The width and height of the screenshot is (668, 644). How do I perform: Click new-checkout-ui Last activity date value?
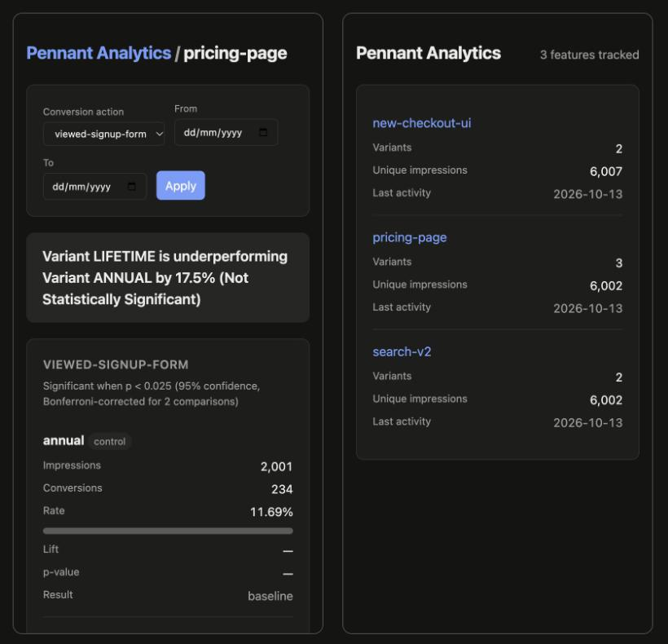[588, 194]
